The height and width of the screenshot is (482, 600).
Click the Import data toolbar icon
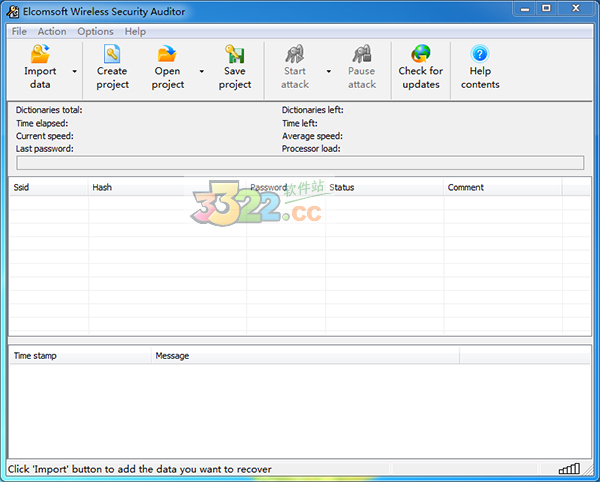(x=40, y=54)
